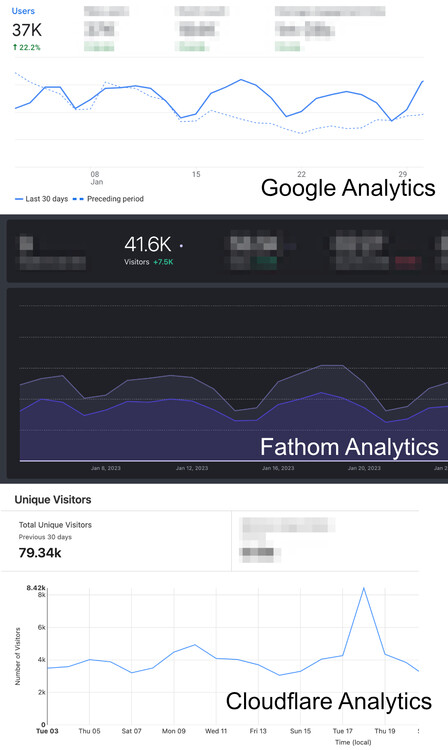
Task: Click the Jan 16, 2023 axis label
Action: click(278, 468)
